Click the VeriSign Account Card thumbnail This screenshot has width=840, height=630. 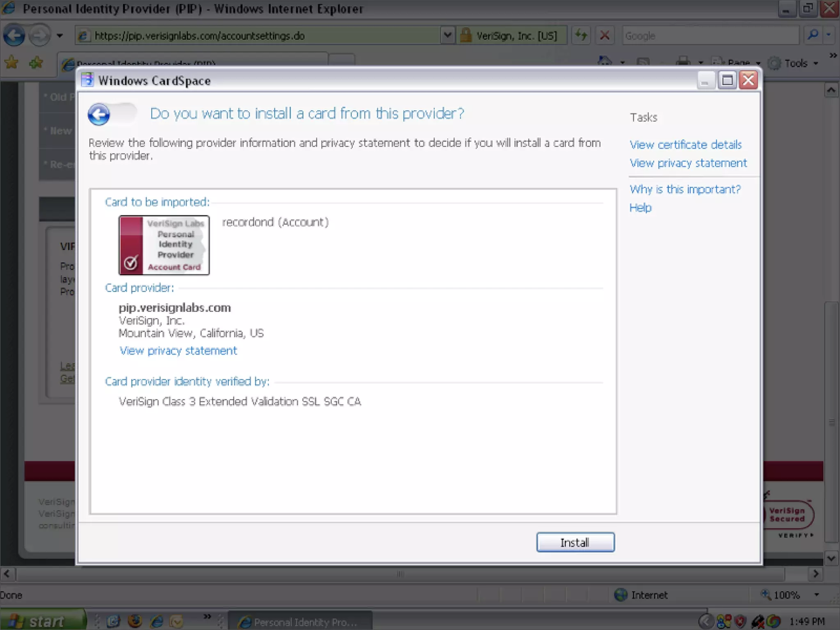point(164,245)
